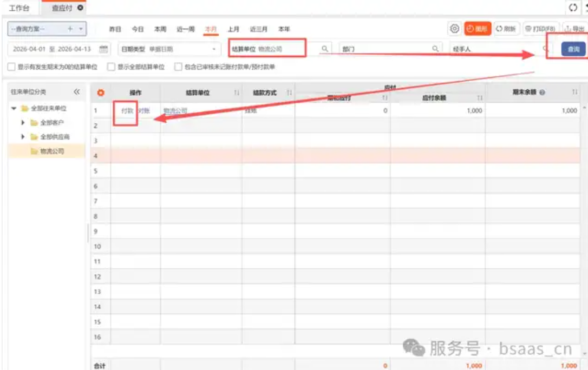The width and height of the screenshot is (588, 370).
Task: Click the 刷新 toolbar button
Action: pos(506,29)
